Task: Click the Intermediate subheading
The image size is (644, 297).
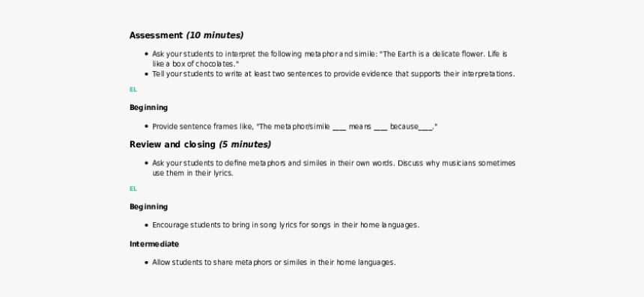Action: point(154,244)
